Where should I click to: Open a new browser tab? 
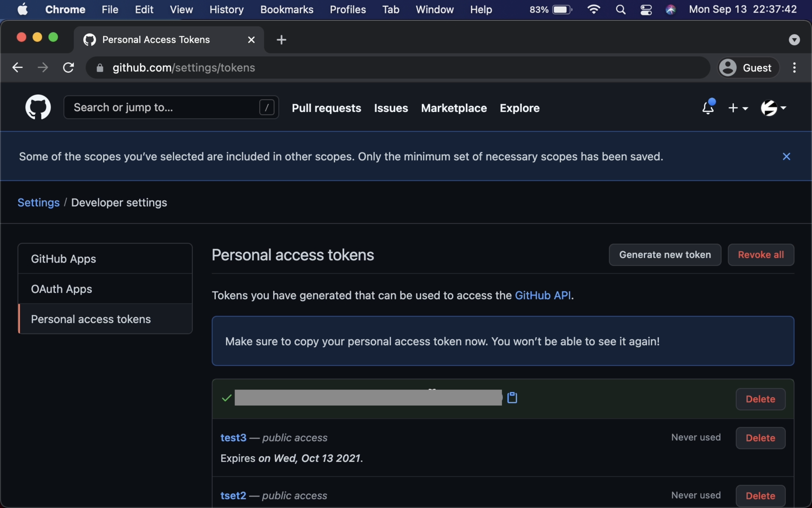click(281, 40)
